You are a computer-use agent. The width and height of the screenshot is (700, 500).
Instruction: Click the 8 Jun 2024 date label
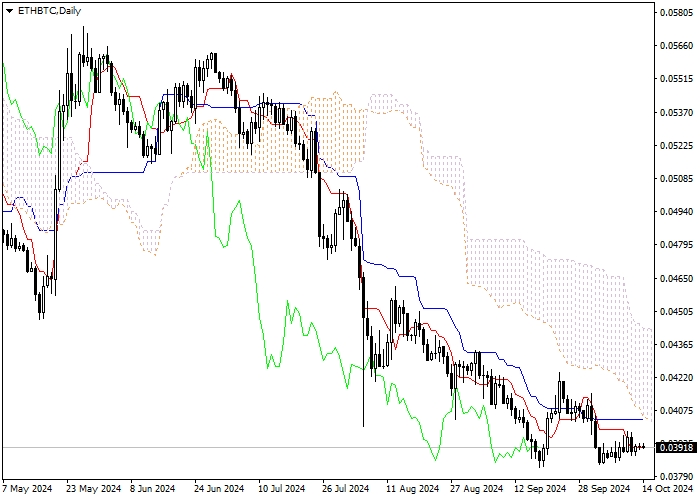153,489
